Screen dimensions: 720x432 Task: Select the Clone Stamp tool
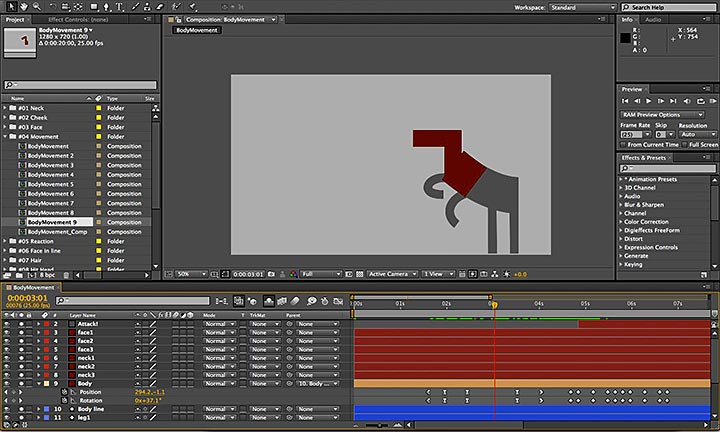[x=147, y=6]
